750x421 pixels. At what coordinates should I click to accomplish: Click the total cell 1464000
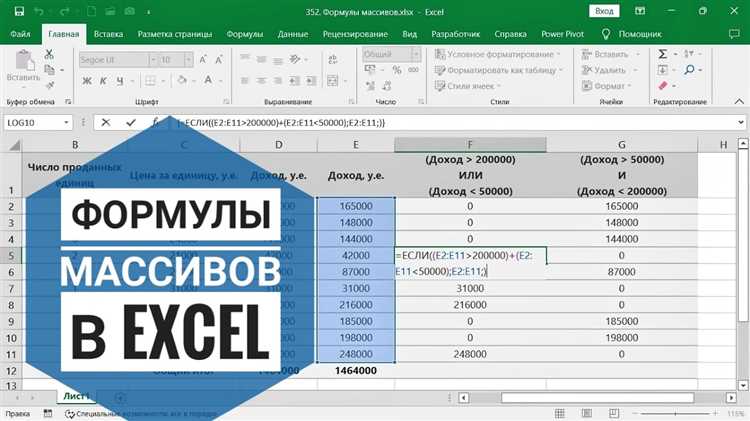coord(356,371)
